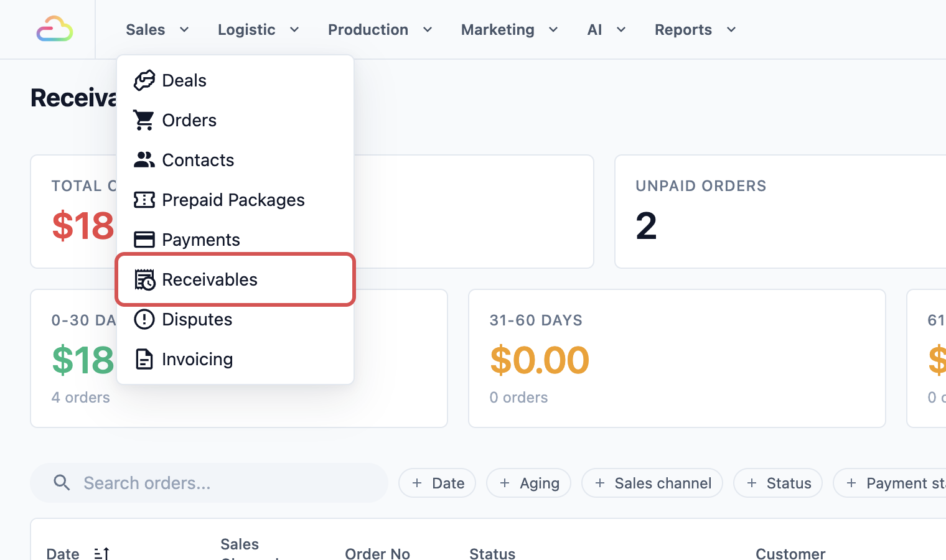Viewport: 946px width, 560px height.
Task: Click the Prepaid Packages ticket icon
Action: (x=144, y=200)
